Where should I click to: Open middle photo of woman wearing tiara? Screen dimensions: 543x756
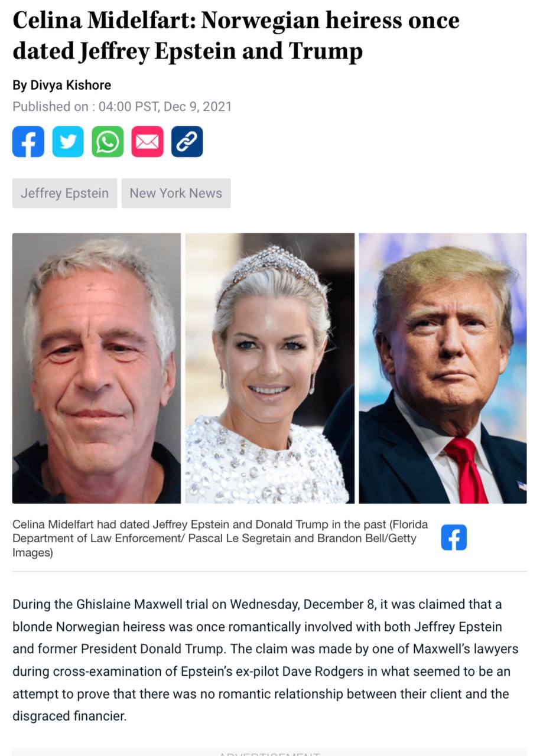[x=270, y=368]
